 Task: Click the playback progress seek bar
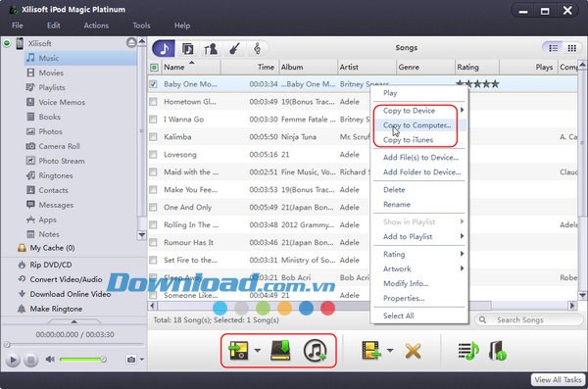click(74, 344)
